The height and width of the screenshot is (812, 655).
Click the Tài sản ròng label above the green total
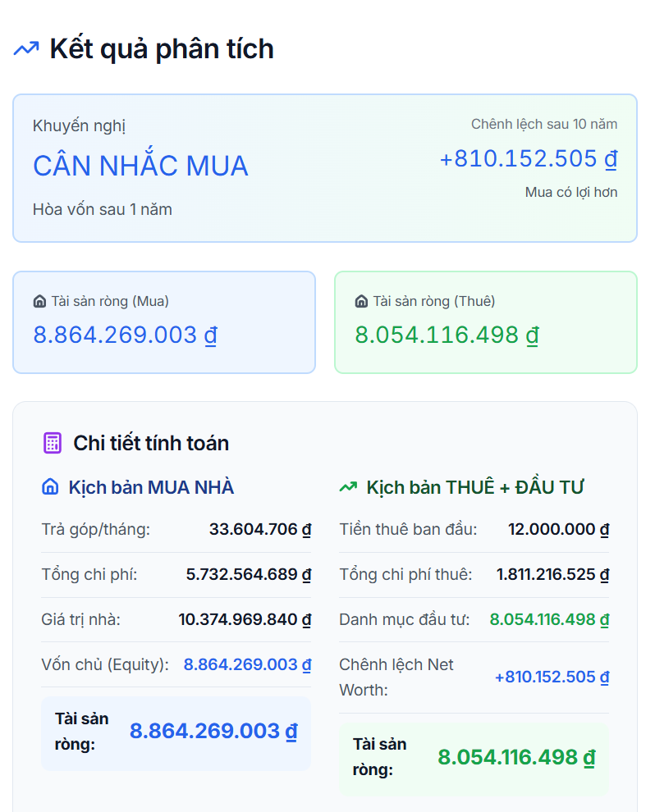(380, 756)
